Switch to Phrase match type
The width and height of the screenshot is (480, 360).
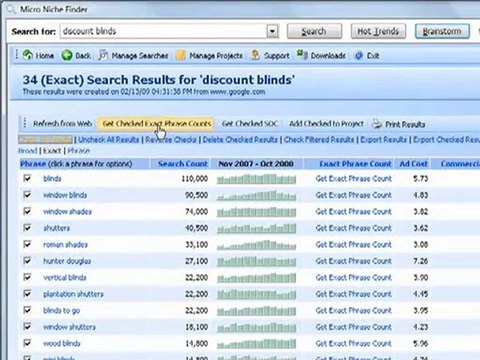[x=79, y=151]
